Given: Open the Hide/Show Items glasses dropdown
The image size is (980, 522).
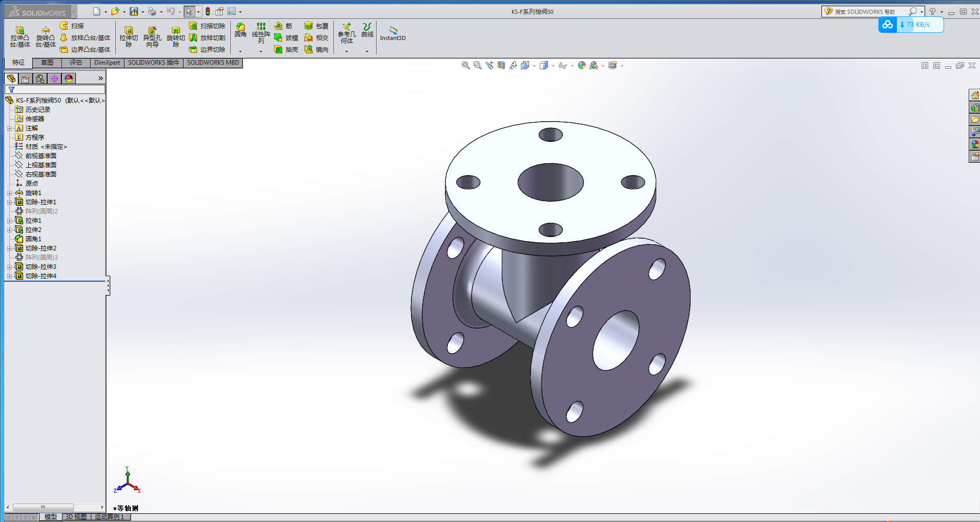Looking at the screenshot, I should tap(572, 66).
